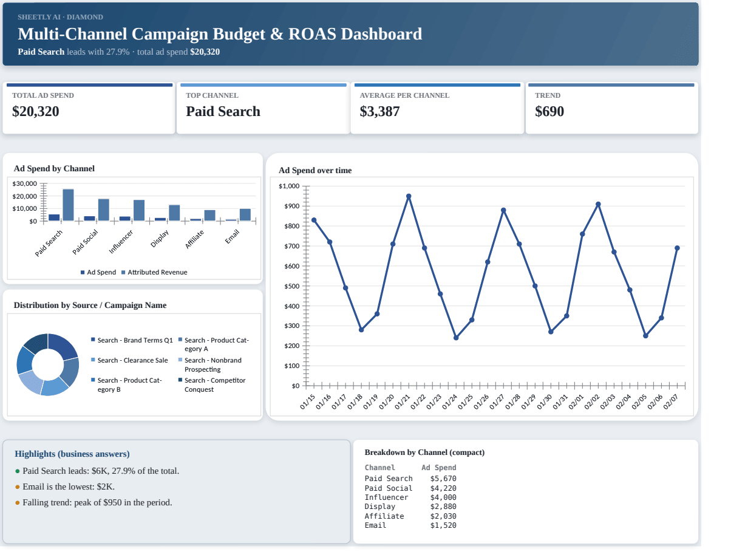Click the Search - Product Category A legend entry

[213, 344]
